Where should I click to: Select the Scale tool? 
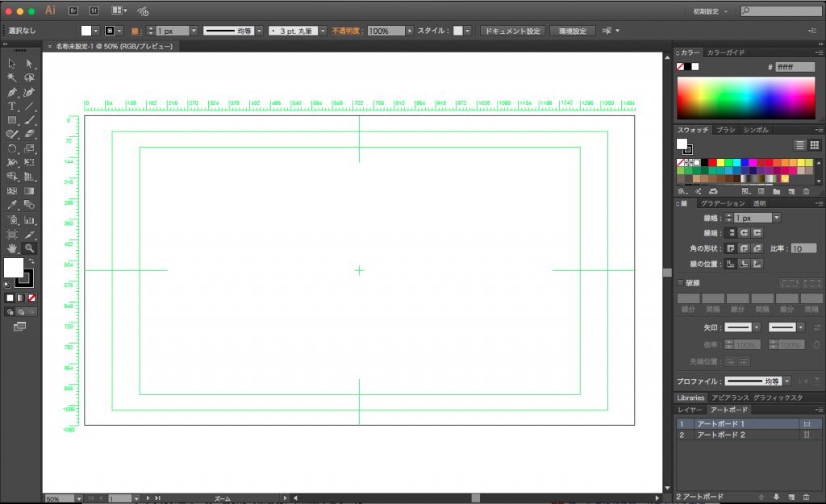(x=30, y=148)
